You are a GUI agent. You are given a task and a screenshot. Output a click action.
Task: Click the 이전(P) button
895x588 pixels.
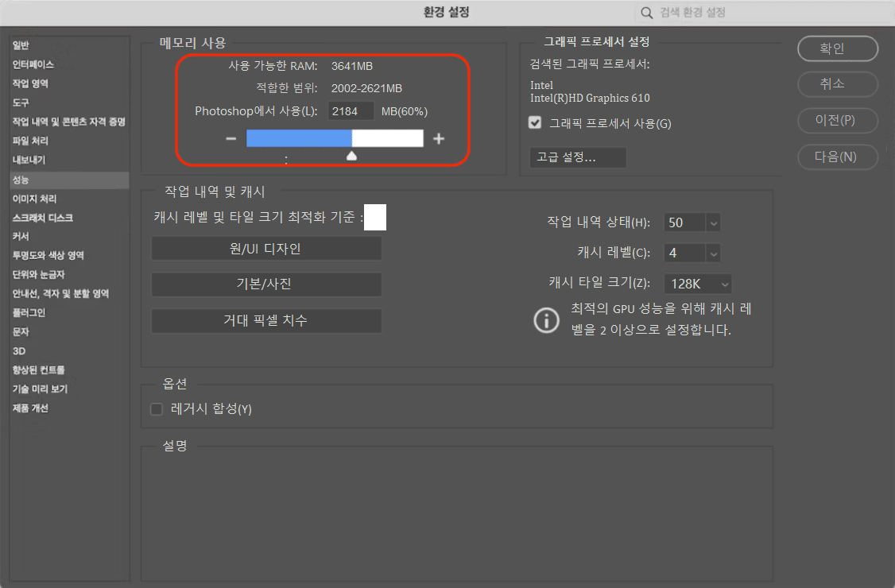pyautogui.click(x=837, y=121)
